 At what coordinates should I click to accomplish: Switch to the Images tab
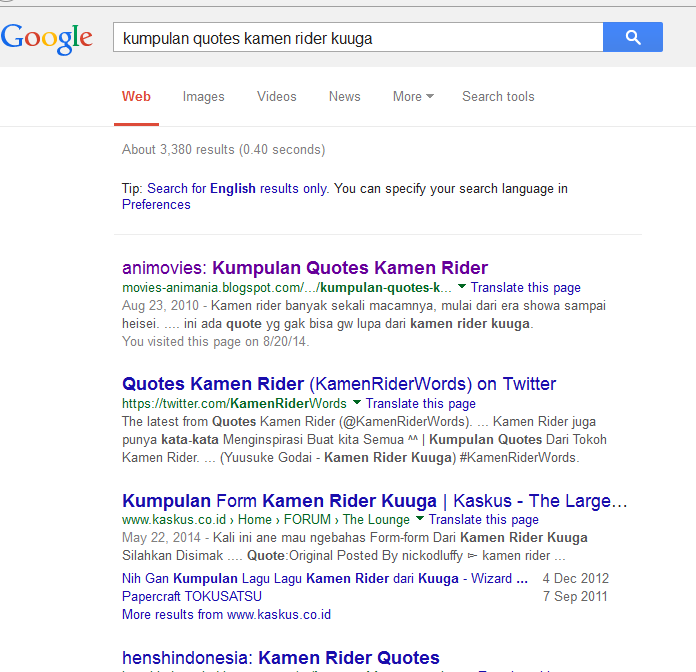[x=204, y=97]
